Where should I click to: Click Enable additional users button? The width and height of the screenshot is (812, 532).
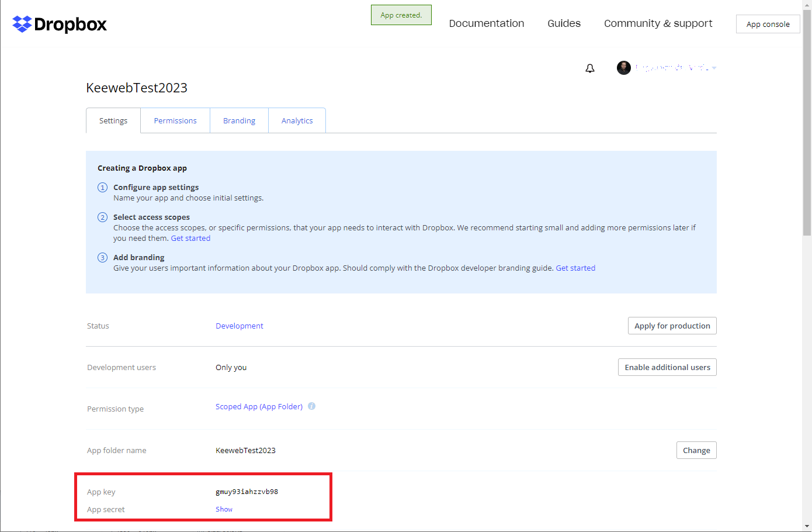click(x=668, y=367)
